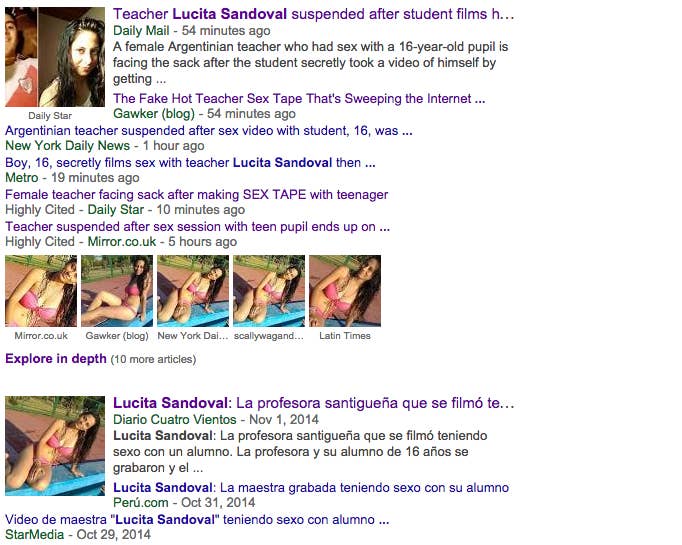The width and height of the screenshot is (682, 545).
Task: Click thumbnail labeled Latin Times
Action: pyautogui.click(x=345, y=291)
